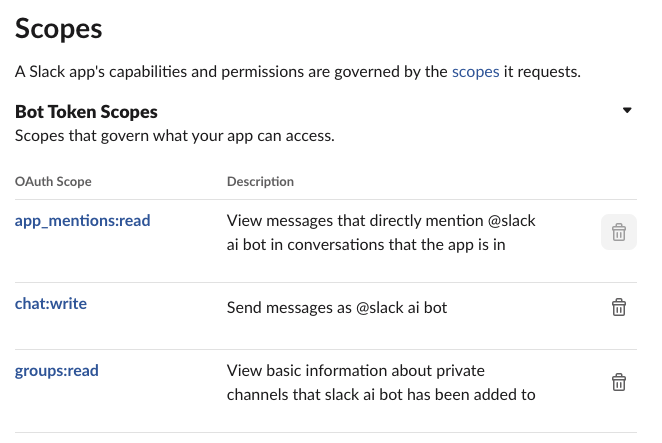Click the main Scopes page title
The width and height of the screenshot is (662, 443).
coord(58,29)
